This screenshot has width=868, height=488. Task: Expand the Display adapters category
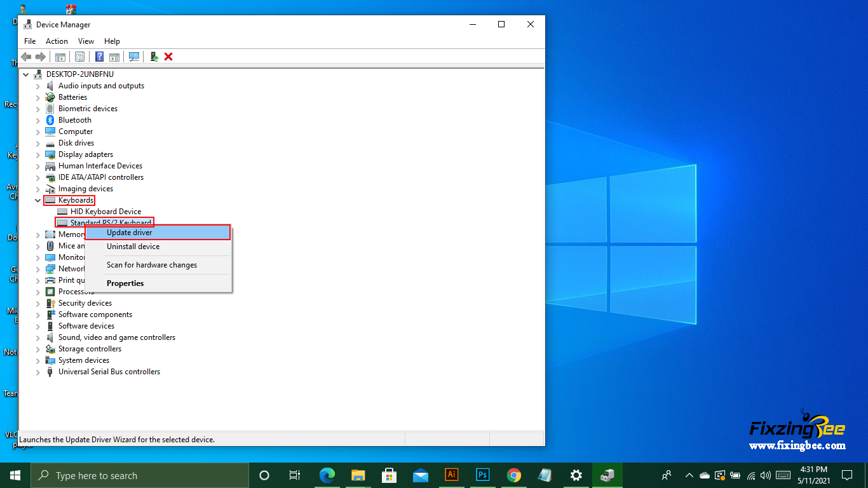pos(37,154)
